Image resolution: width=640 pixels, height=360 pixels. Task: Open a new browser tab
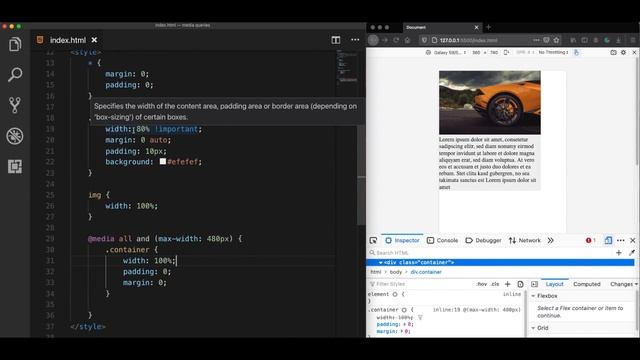point(488,27)
